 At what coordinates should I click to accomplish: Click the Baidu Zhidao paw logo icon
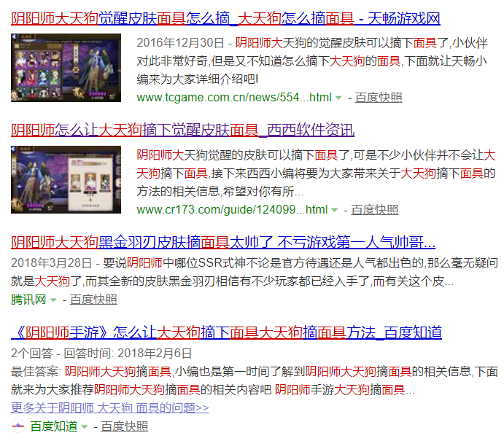[18, 426]
